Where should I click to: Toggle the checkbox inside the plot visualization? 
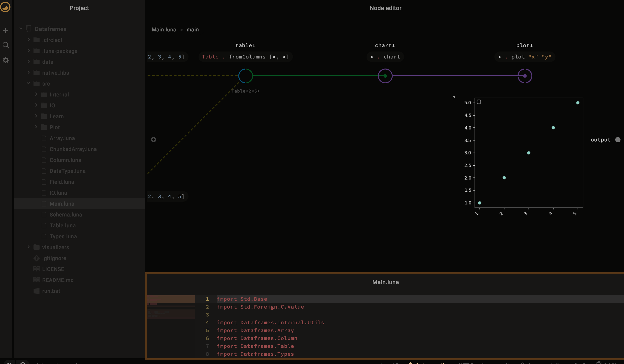(x=479, y=102)
